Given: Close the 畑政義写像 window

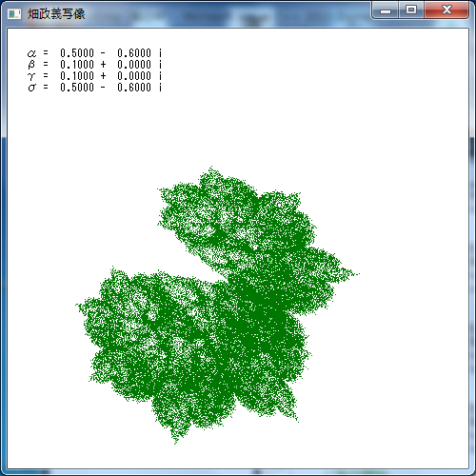Looking at the screenshot, I should pos(446,10).
